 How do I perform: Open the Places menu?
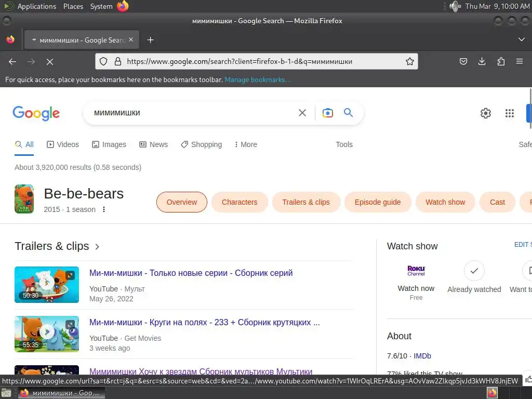point(73,6)
